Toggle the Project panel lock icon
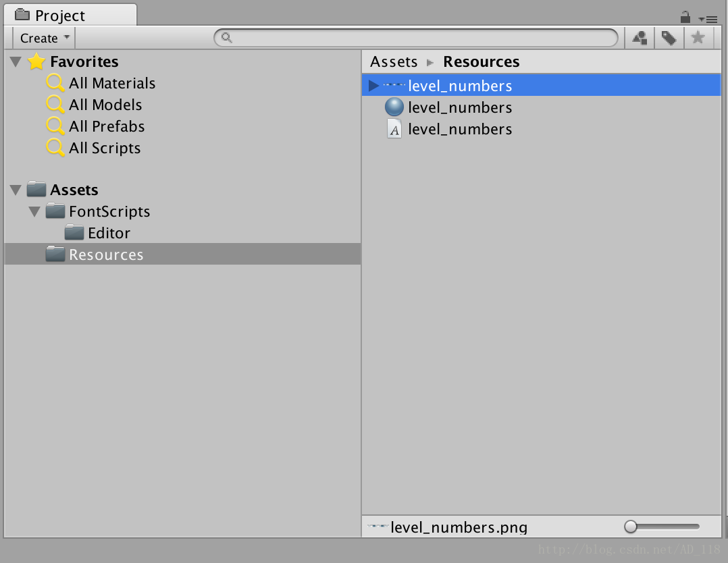This screenshot has width=728, height=563. (x=685, y=18)
